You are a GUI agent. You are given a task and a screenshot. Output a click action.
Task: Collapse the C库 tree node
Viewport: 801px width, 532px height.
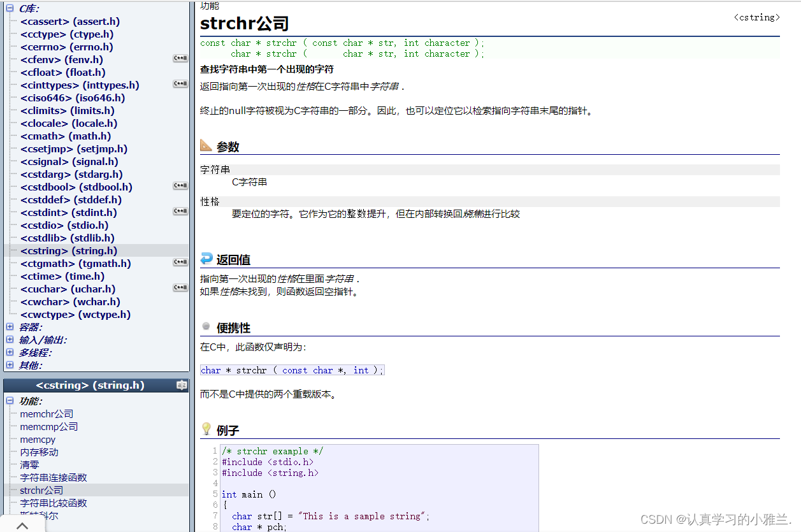[x=10, y=8]
